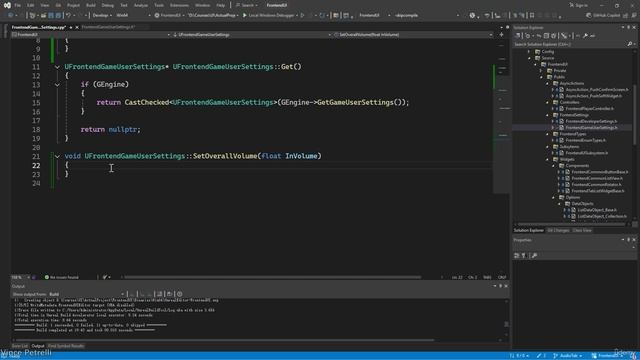Open the FrontendUI project scope dropdown
This screenshot has width=640, height=360.
pos(91,35)
